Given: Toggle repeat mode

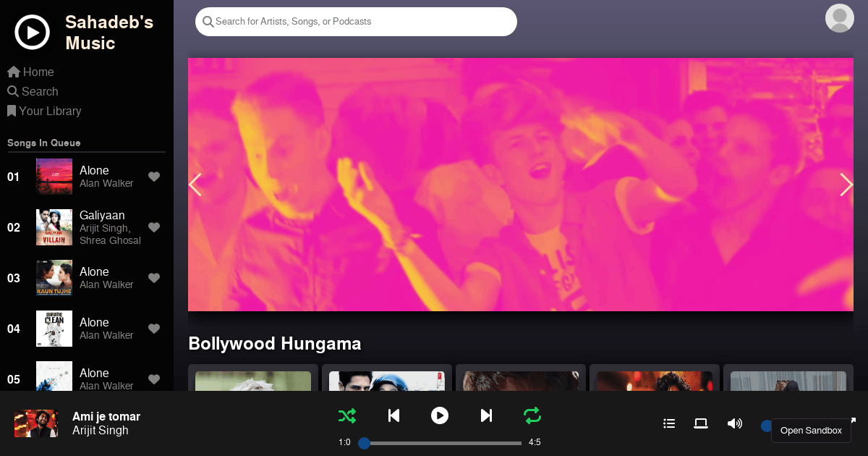Looking at the screenshot, I should tap(532, 415).
